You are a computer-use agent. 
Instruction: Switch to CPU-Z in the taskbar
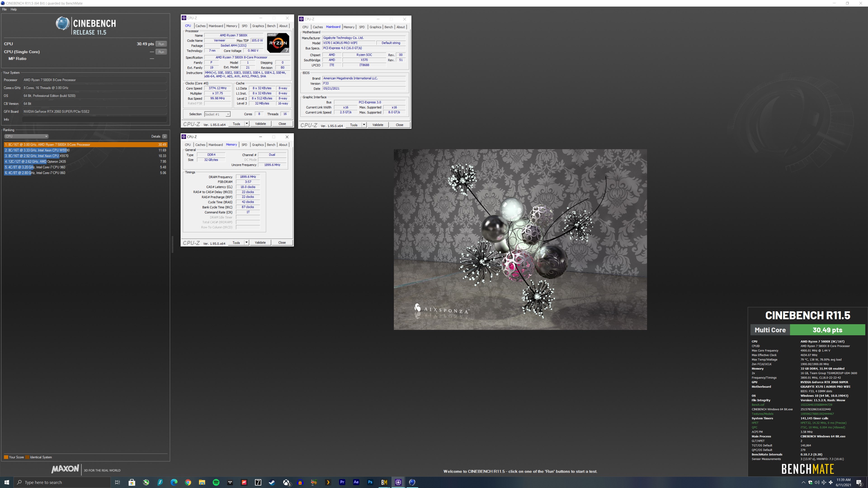398,482
